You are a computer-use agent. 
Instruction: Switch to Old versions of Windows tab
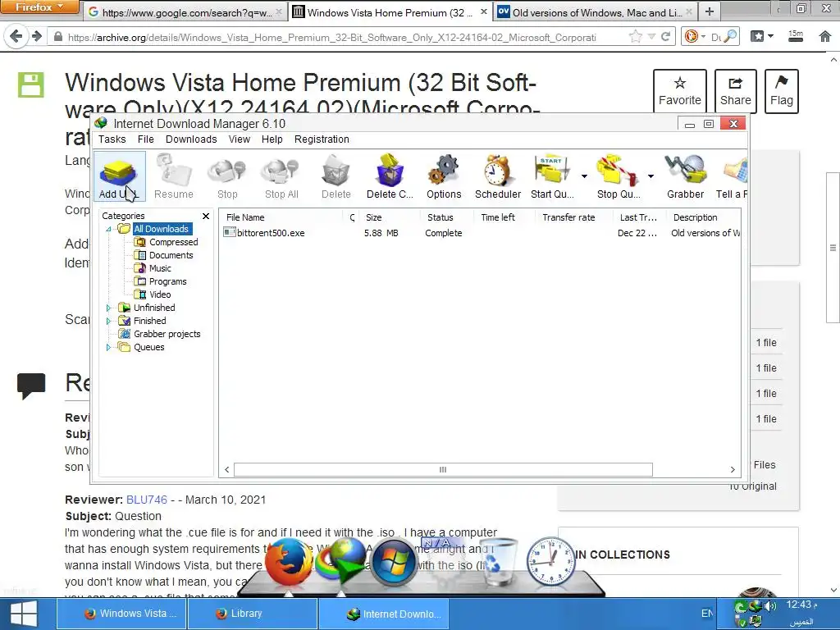click(x=596, y=11)
